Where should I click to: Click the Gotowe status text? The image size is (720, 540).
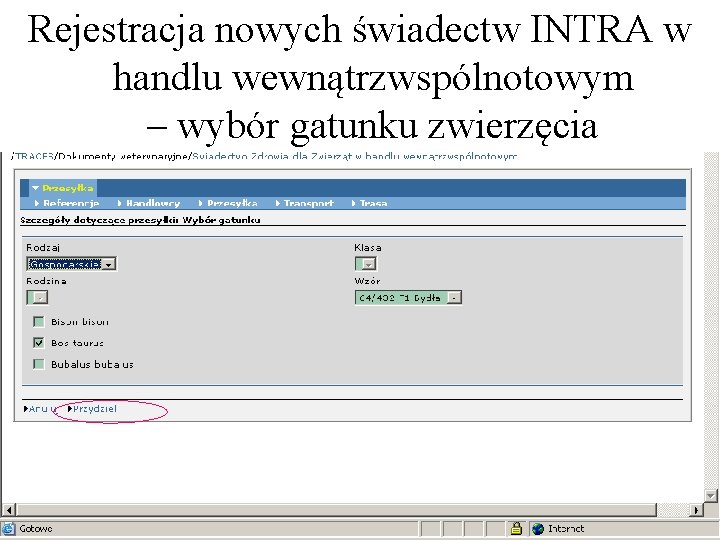tap(36, 529)
